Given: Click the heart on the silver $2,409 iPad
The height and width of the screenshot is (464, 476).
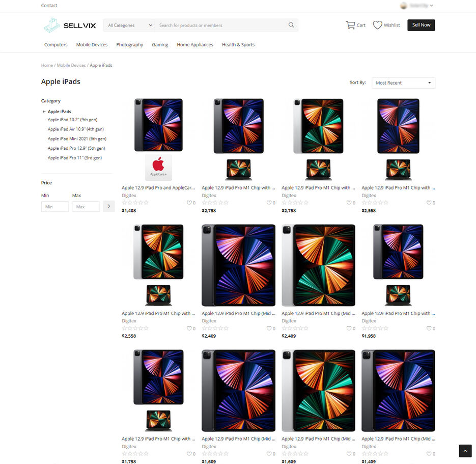Looking at the screenshot, I should coord(349,328).
